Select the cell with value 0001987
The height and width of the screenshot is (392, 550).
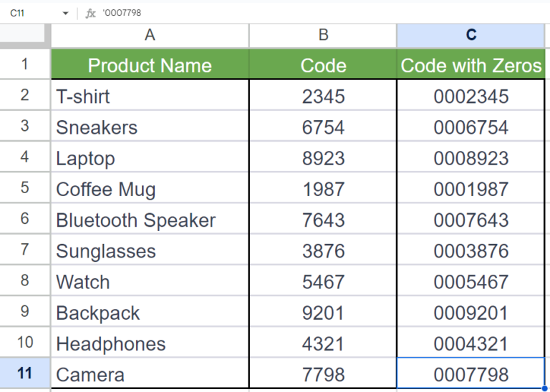coord(471,190)
